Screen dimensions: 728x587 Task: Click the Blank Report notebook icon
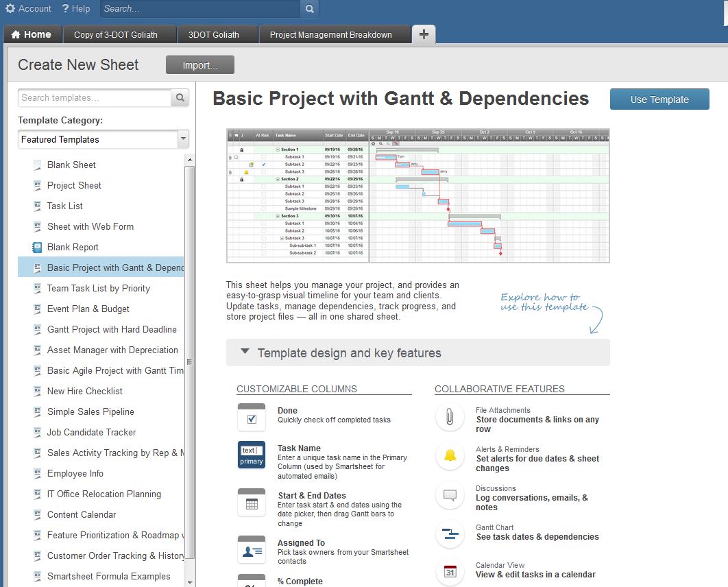pyautogui.click(x=37, y=247)
